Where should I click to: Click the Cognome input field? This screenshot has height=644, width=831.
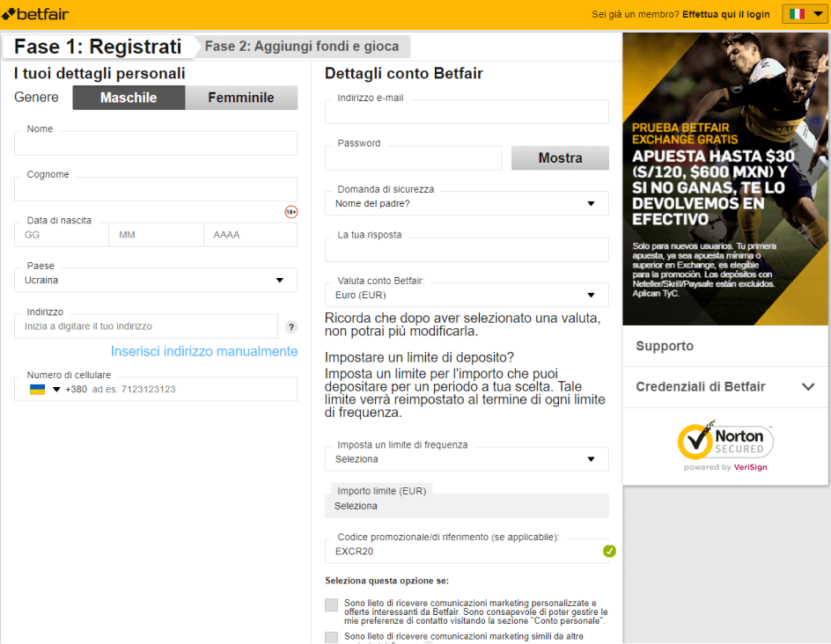[x=156, y=189]
